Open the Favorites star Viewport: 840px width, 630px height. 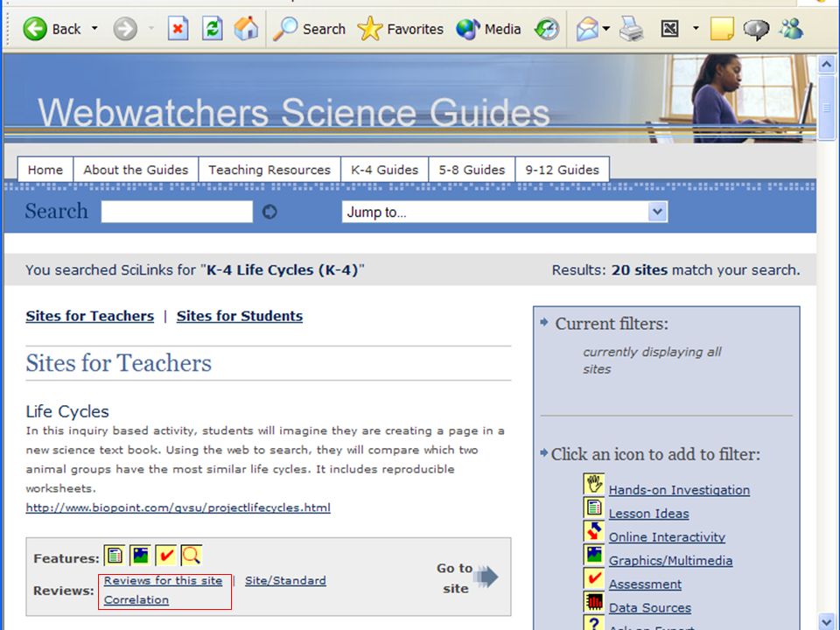[x=400, y=28]
